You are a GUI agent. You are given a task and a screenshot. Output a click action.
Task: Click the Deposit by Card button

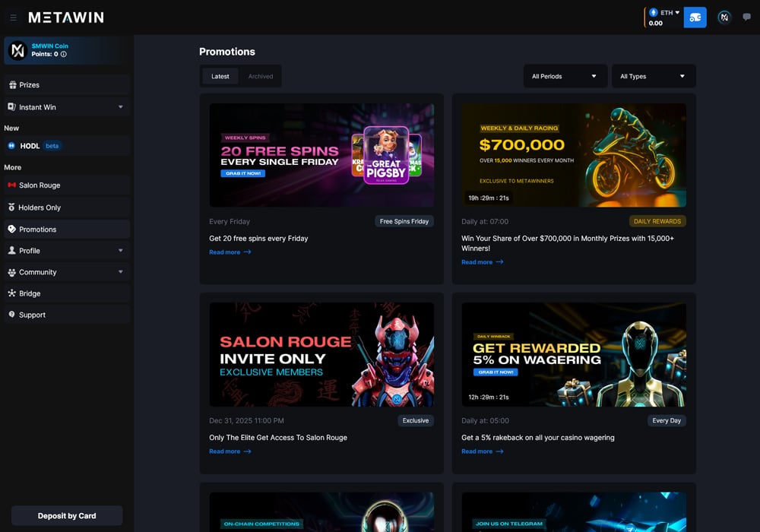pos(67,516)
